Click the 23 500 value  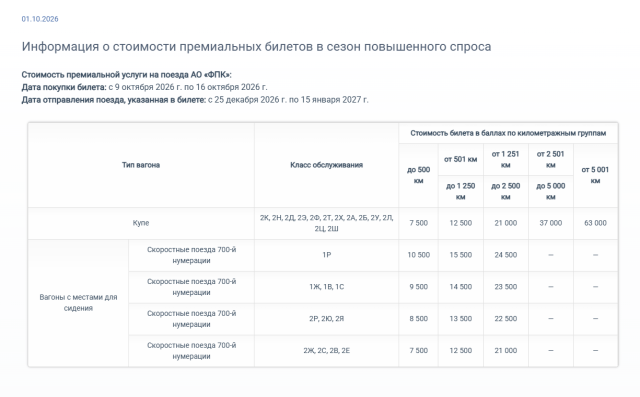tap(506, 287)
